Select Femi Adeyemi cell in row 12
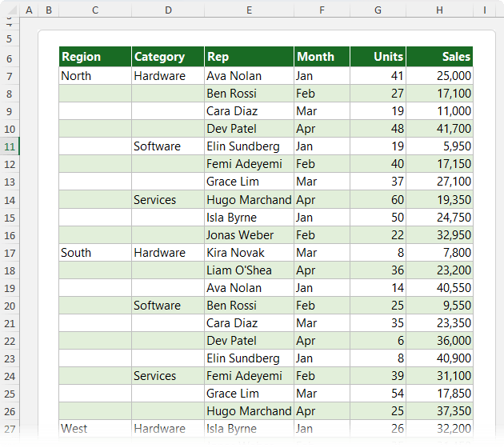The image size is (504, 448). tap(249, 164)
